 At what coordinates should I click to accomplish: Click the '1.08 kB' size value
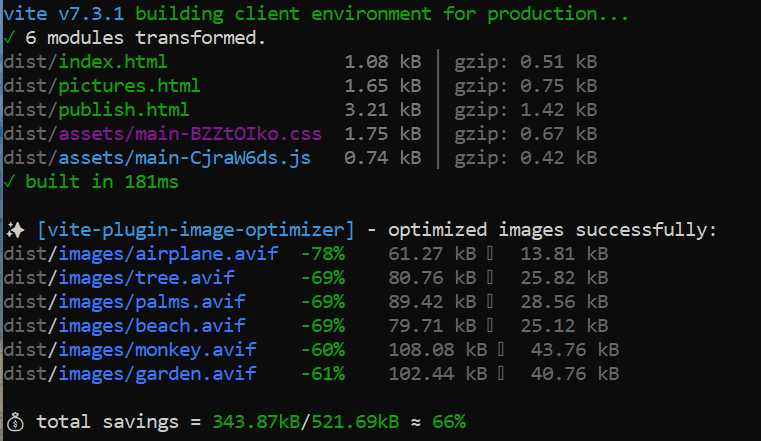point(382,62)
